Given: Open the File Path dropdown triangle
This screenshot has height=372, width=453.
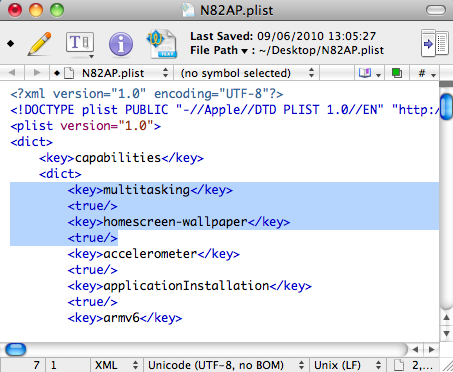Looking at the screenshot, I should (x=244, y=51).
